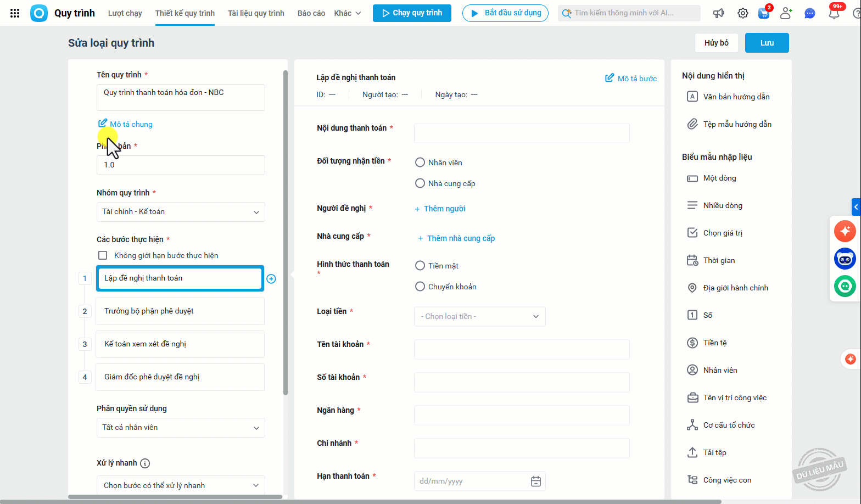
Task: Add Chọn giá trị field type
Action: point(715,233)
